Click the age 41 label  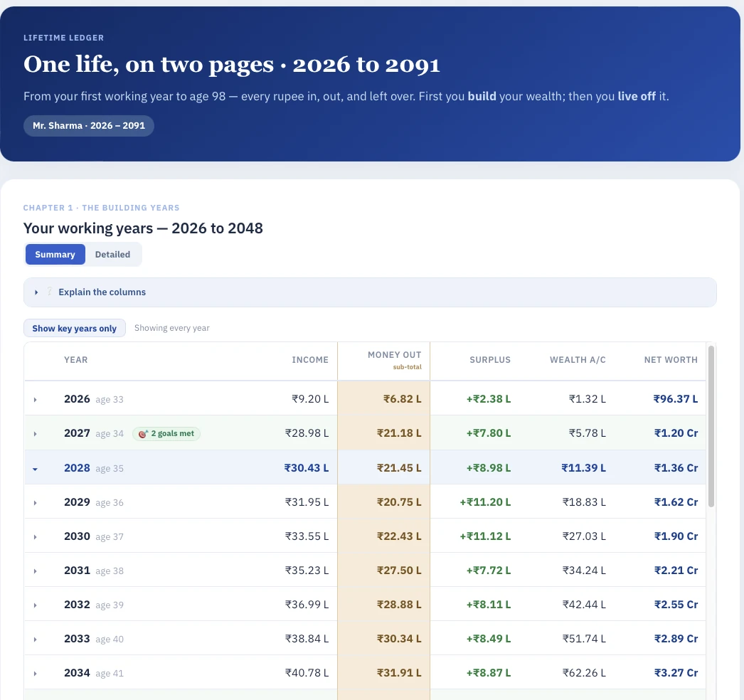pos(110,674)
